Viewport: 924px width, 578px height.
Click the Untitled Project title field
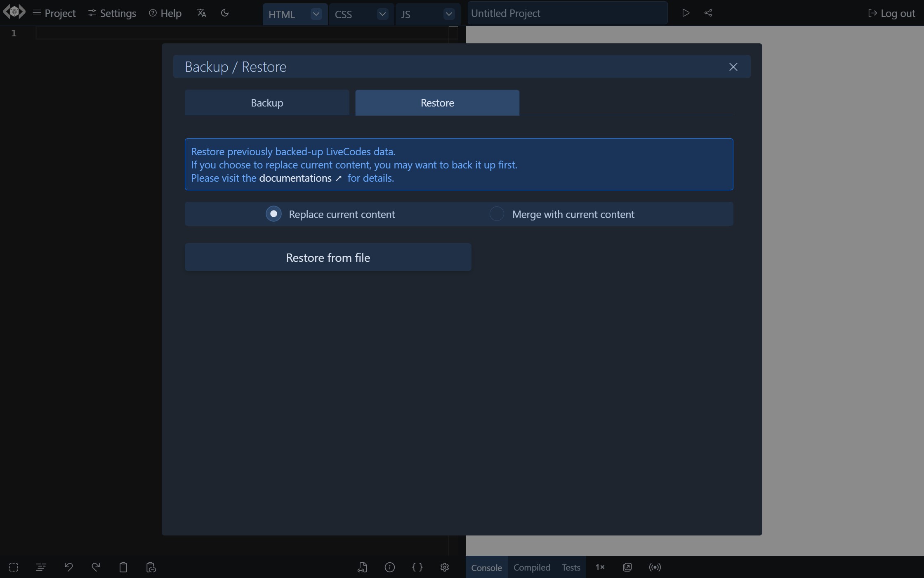pos(567,13)
